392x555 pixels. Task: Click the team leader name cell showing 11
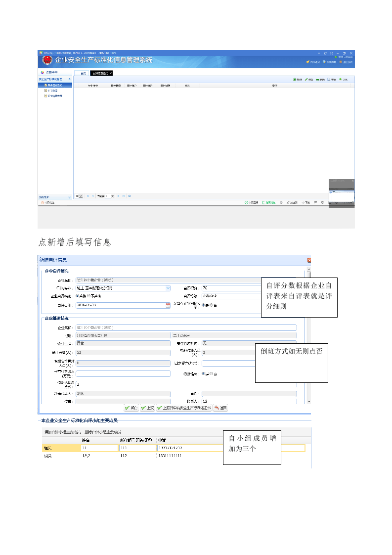99,448
